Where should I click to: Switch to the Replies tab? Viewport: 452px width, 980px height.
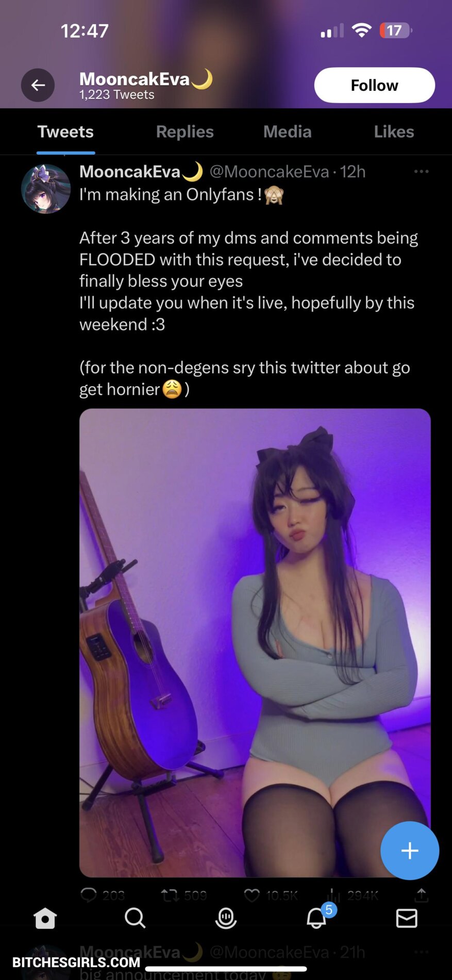point(185,132)
